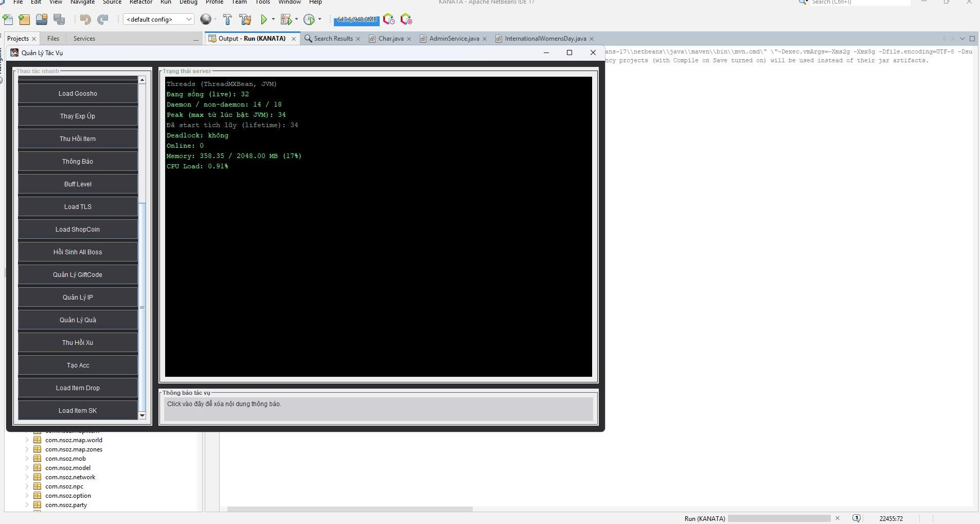Show the open documents list dropdown
Viewport: 980px width, 524px height.
[x=963, y=39]
